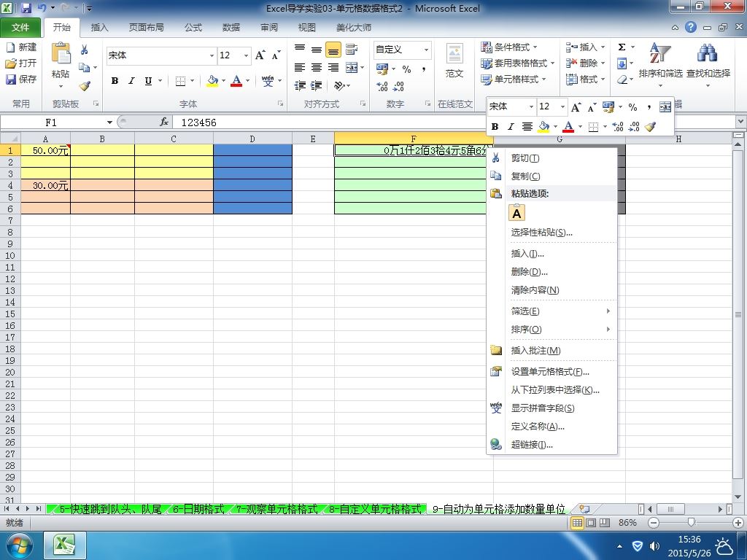
Task: Select cell A4 containing 30.00元
Action: pyautogui.click(x=46, y=185)
